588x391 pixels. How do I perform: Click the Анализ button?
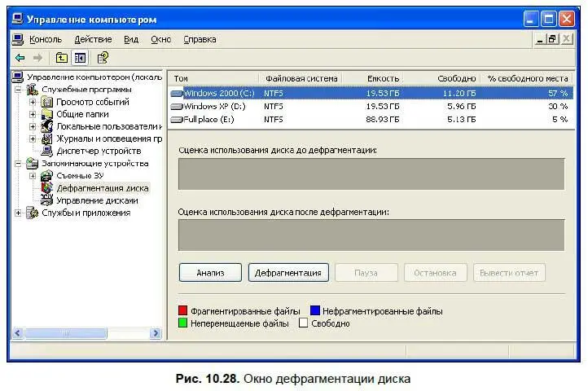point(210,272)
